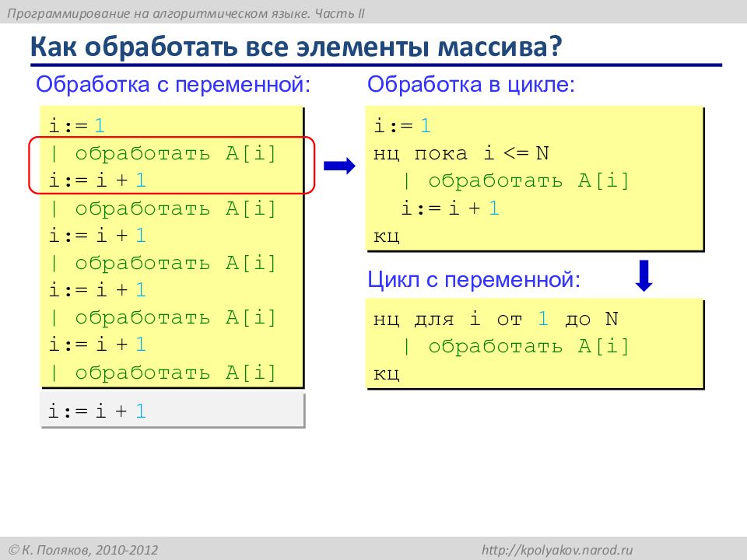The image size is (747, 560).
Task: Select the heading "Обработка в цикле:"
Action: [x=471, y=85]
